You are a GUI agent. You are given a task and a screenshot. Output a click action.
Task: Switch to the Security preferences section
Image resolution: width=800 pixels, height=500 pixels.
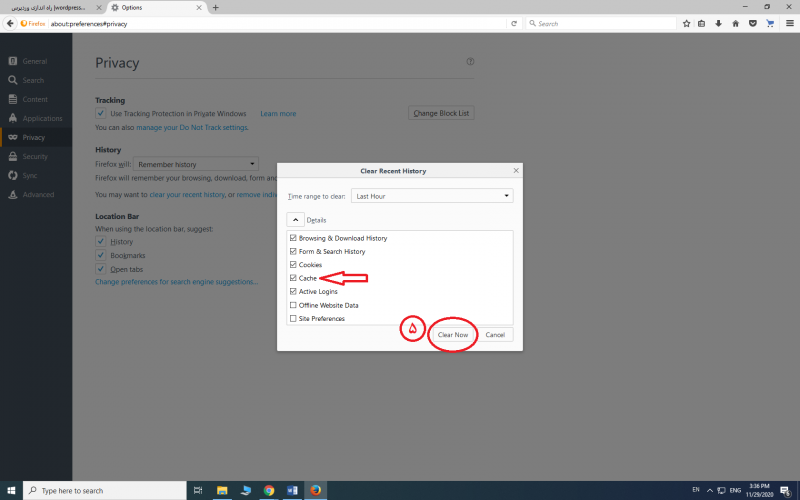point(35,156)
